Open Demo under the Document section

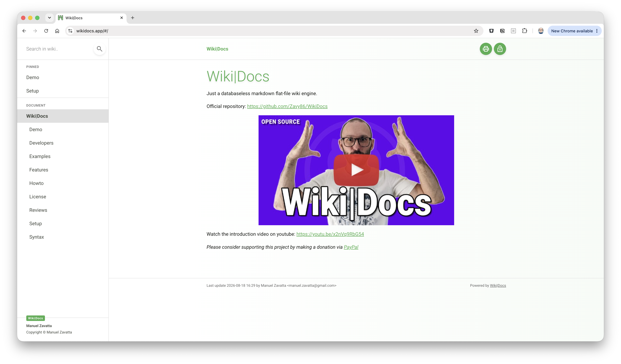(x=63, y=129)
